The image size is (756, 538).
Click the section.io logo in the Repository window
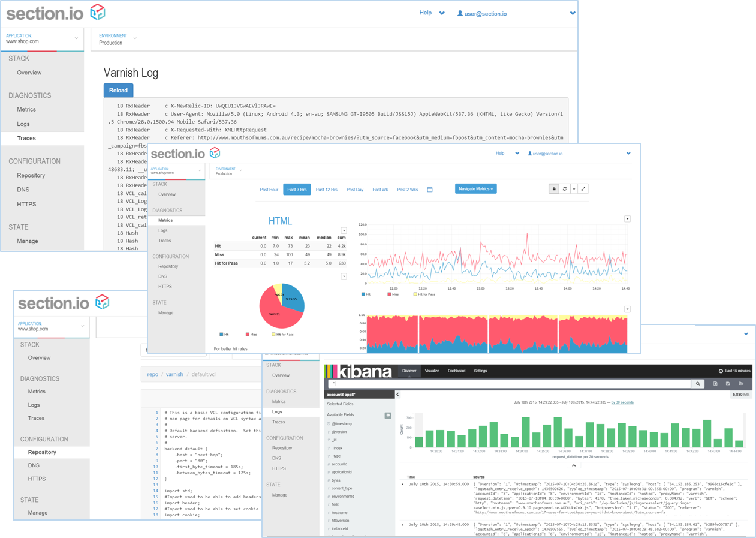(64, 303)
